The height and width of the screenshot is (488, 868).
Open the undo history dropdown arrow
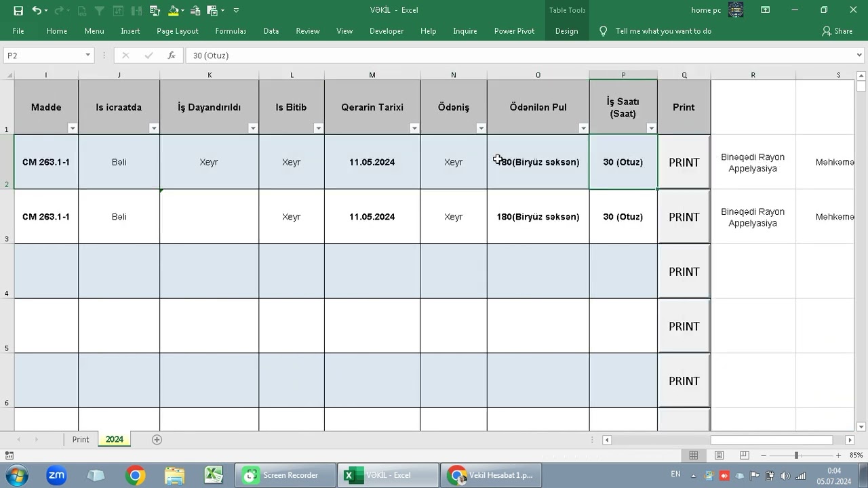(45, 10)
